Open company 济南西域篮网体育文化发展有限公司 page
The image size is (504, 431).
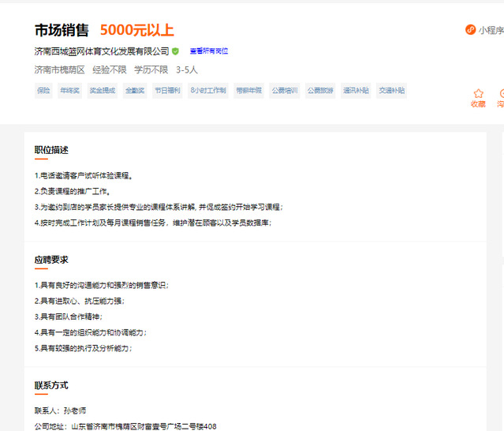(102, 51)
